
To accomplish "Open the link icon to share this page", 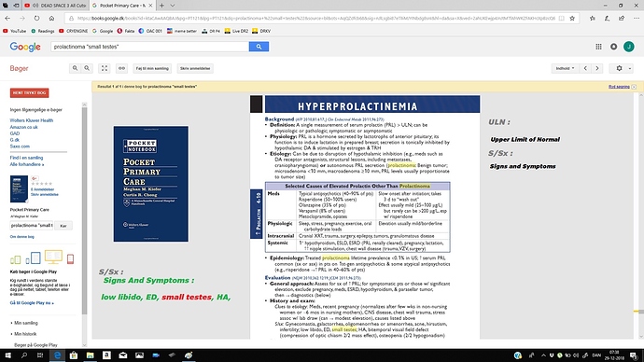I will point(121,68).
